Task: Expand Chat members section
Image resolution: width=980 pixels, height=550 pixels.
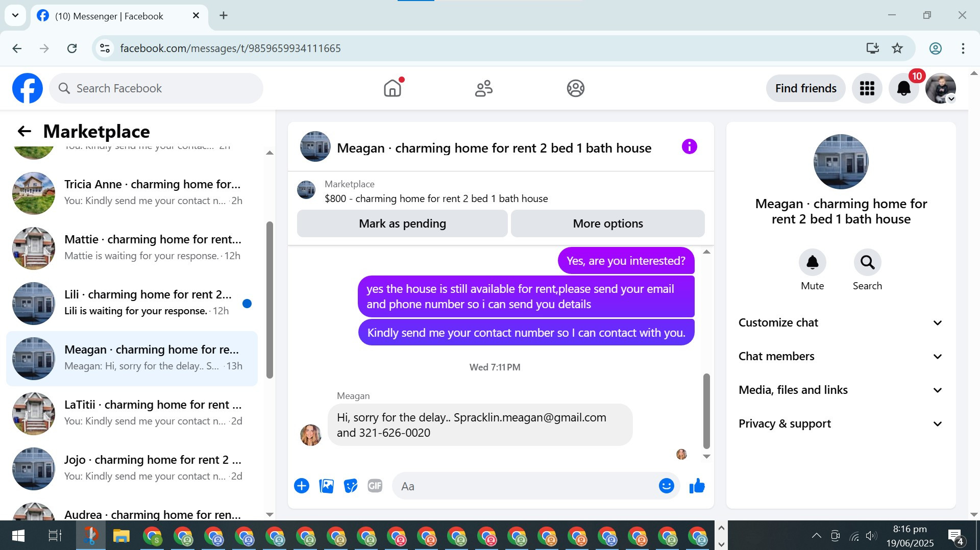Action: pos(841,357)
